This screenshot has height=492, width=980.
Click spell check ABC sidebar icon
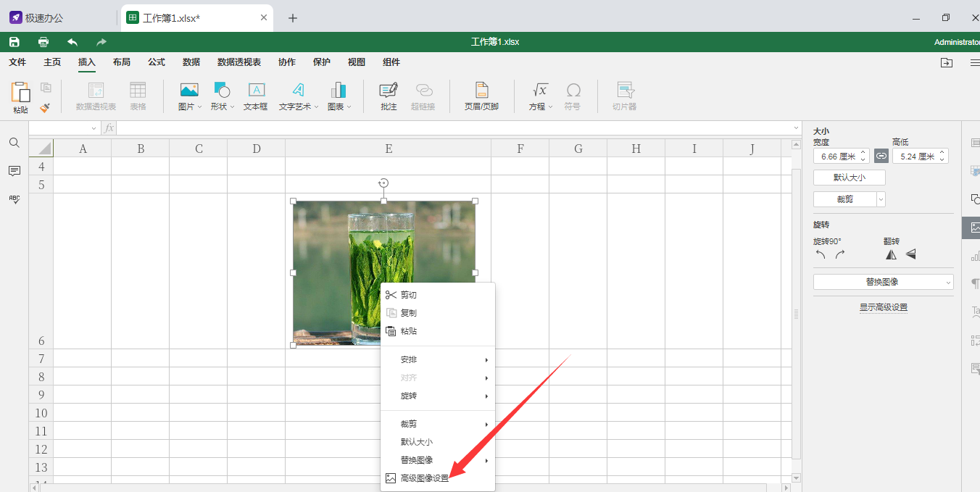pos(14,199)
